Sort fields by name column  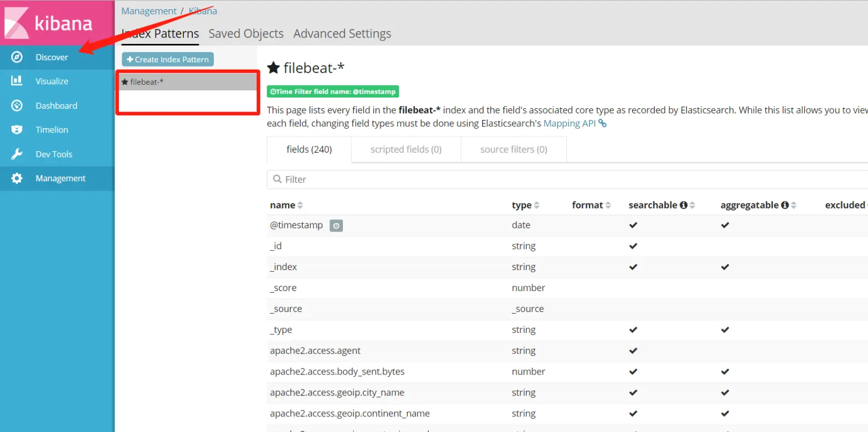286,205
